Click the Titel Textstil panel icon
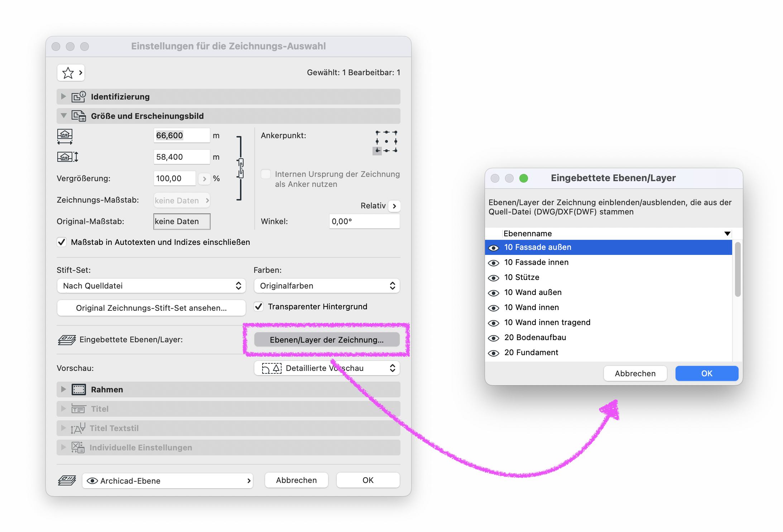The height and width of the screenshot is (532, 783). [78, 428]
